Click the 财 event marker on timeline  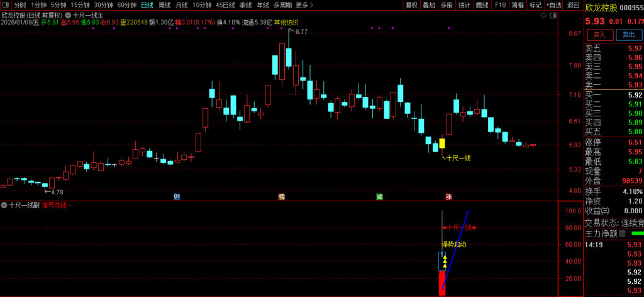tap(177, 197)
